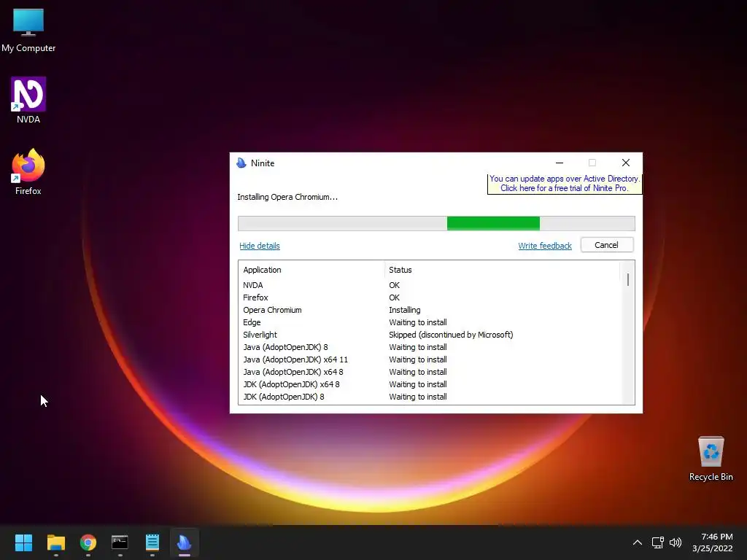Open File Explorer from the taskbar

55,542
